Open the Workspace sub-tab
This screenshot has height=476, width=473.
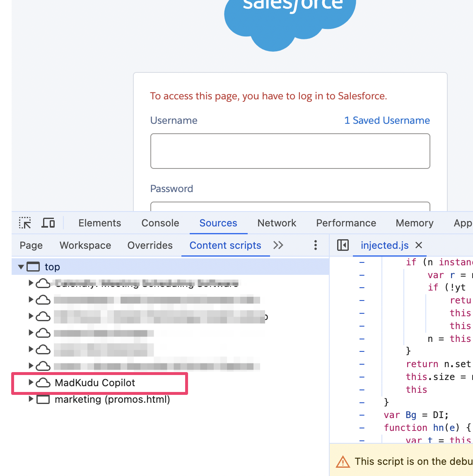pyautogui.click(x=85, y=245)
